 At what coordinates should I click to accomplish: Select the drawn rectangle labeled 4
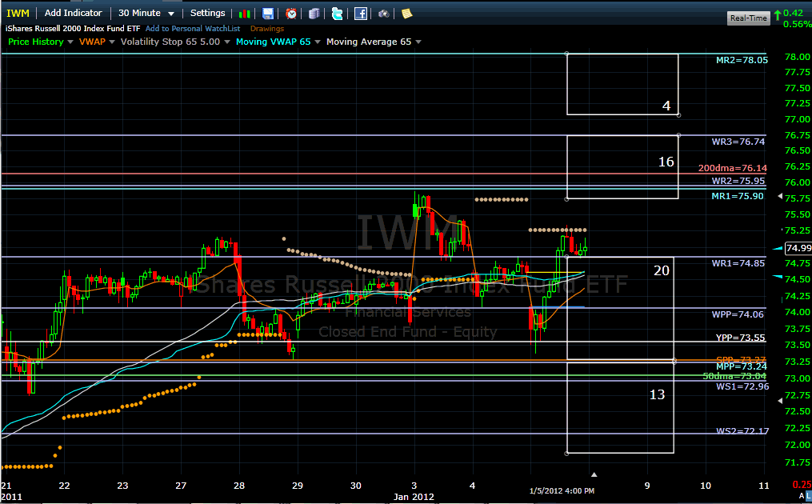622,84
